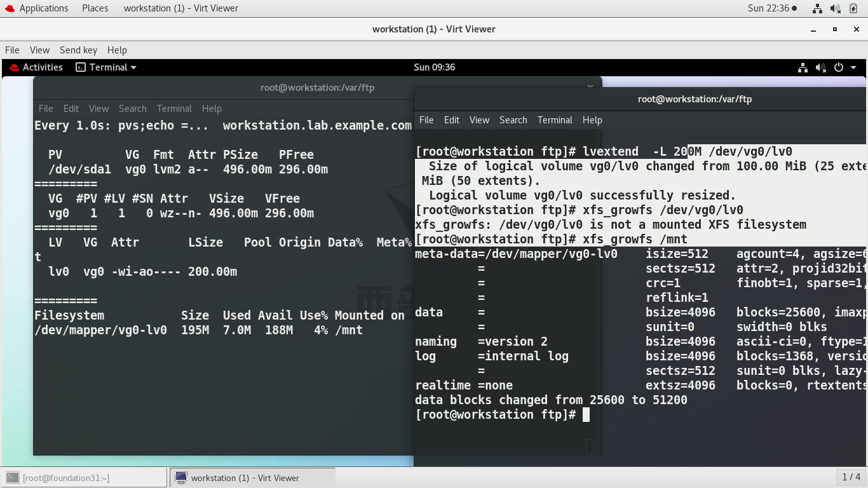This screenshot has height=488, width=868.
Task: Click guest Activities red hat icon
Action: pyautogui.click(x=15, y=67)
